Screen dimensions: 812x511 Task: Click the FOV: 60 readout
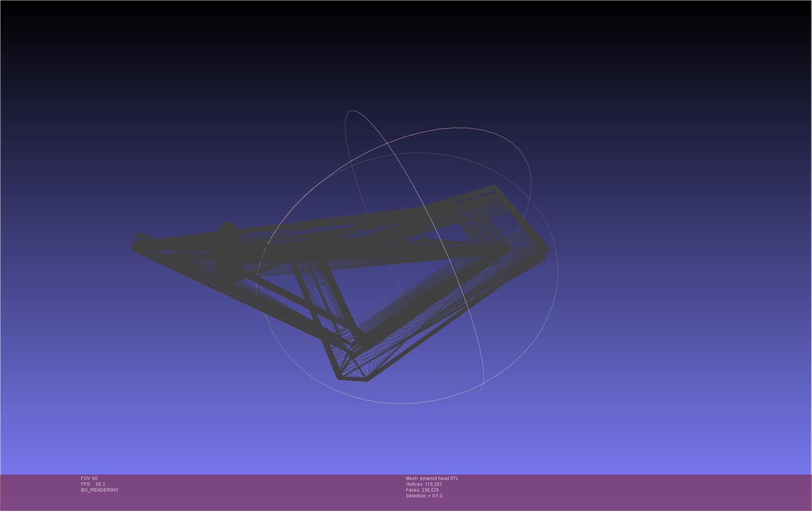click(x=89, y=478)
